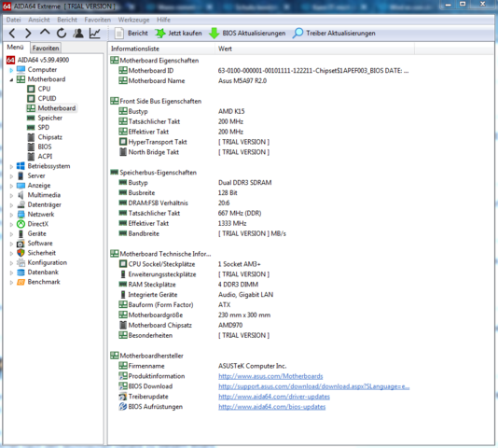This screenshot has height=448, width=498.
Task: Open the Datei menu
Action: tap(13, 20)
